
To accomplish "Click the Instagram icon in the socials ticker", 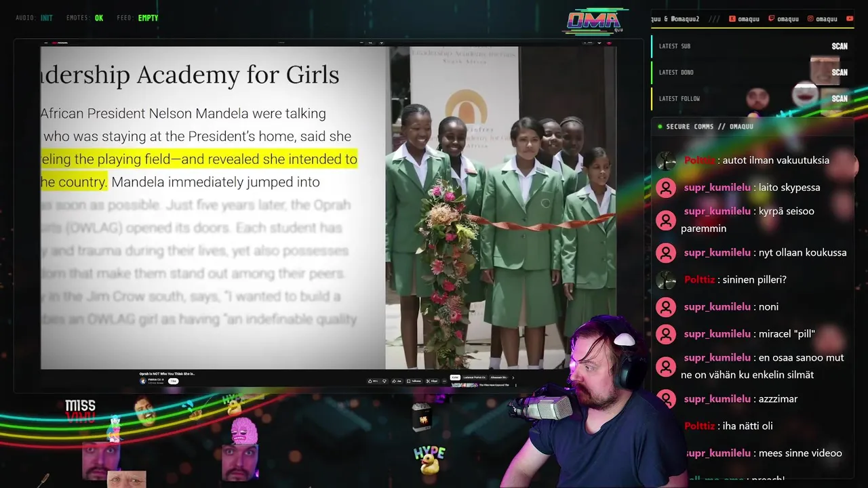I will [x=810, y=19].
